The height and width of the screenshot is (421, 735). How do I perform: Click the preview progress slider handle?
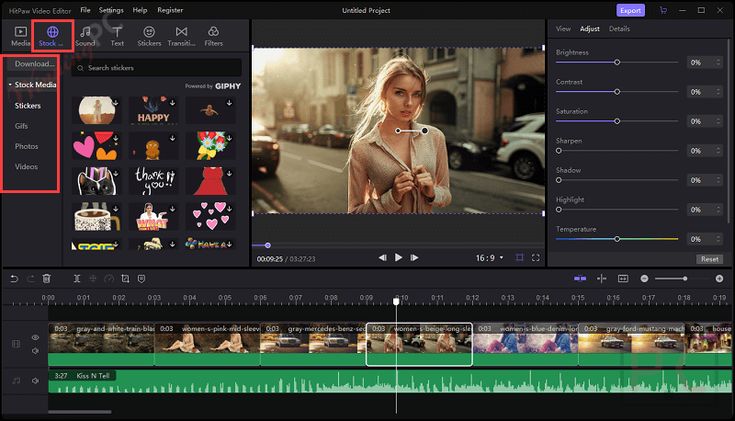click(268, 245)
